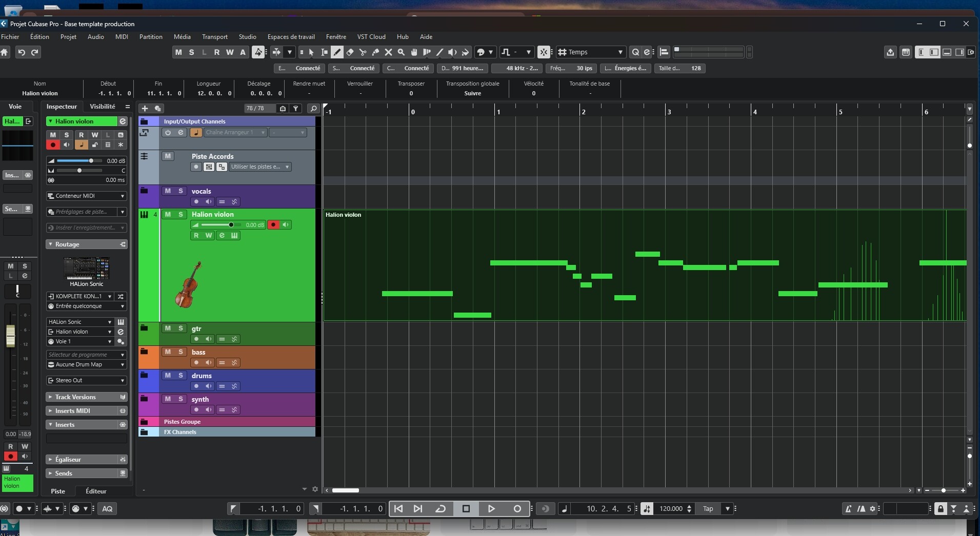Image resolution: width=980 pixels, height=536 pixels.
Task: Start playback with the Play button
Action: (x=491, y=509)
